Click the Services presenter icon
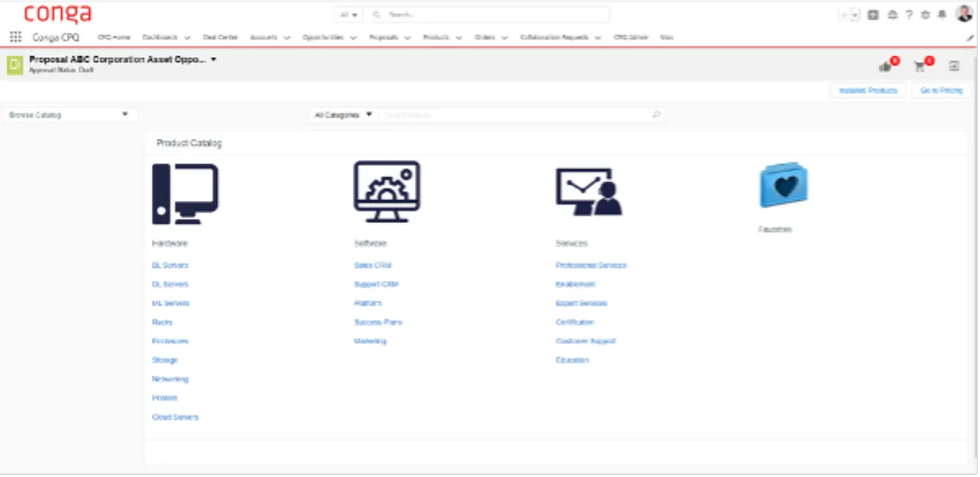The height and width of the screenshot is (477, 980). (588, 192)
